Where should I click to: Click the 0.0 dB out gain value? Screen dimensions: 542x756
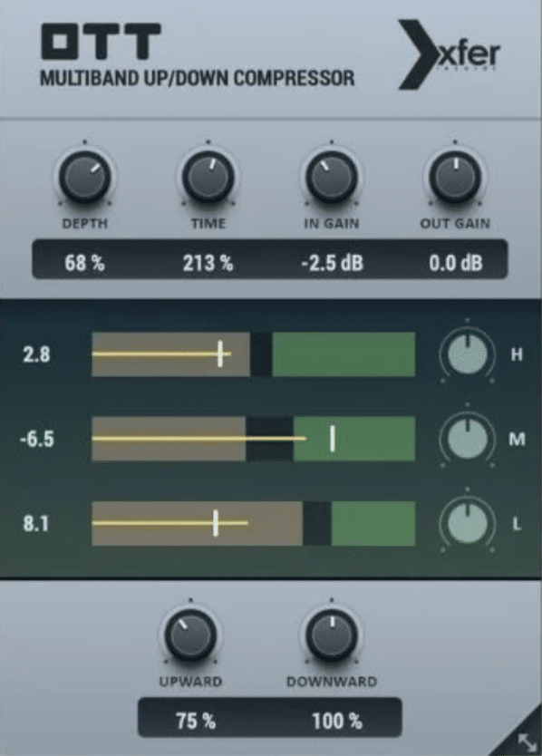pos(456,263)
